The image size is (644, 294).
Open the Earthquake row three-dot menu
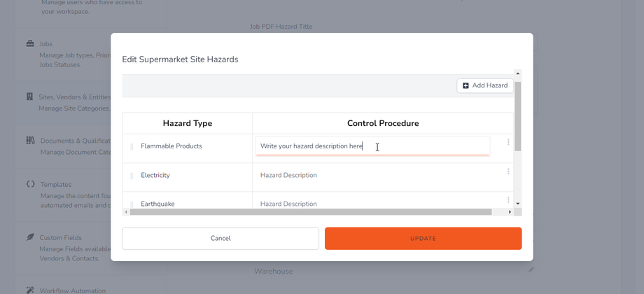[x=508, y=200]
